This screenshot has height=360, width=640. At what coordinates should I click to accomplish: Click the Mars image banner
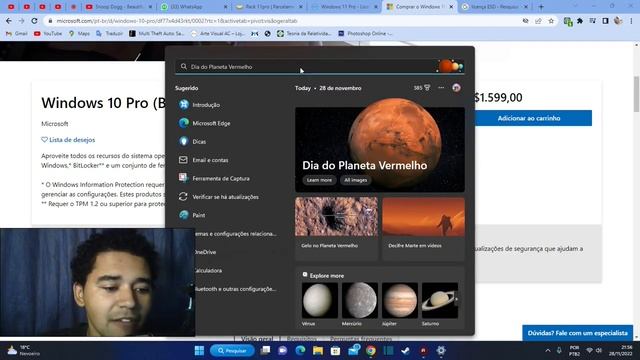pyautogui.click(x=380, y=149)
